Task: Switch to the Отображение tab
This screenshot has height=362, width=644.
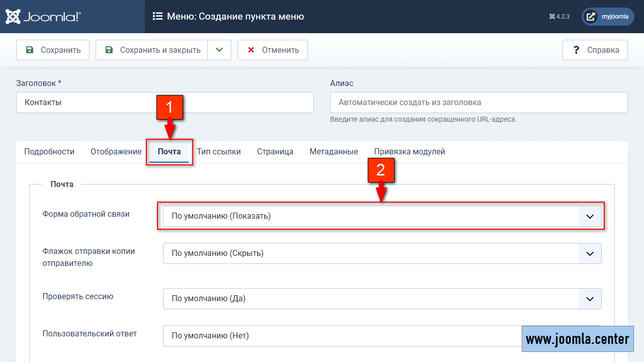Action: 116,152
